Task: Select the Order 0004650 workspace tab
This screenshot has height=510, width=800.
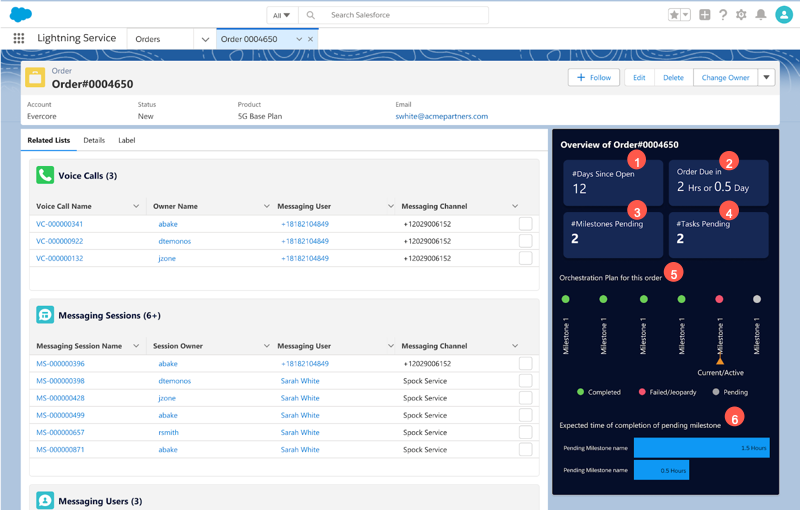Action: 249,39
